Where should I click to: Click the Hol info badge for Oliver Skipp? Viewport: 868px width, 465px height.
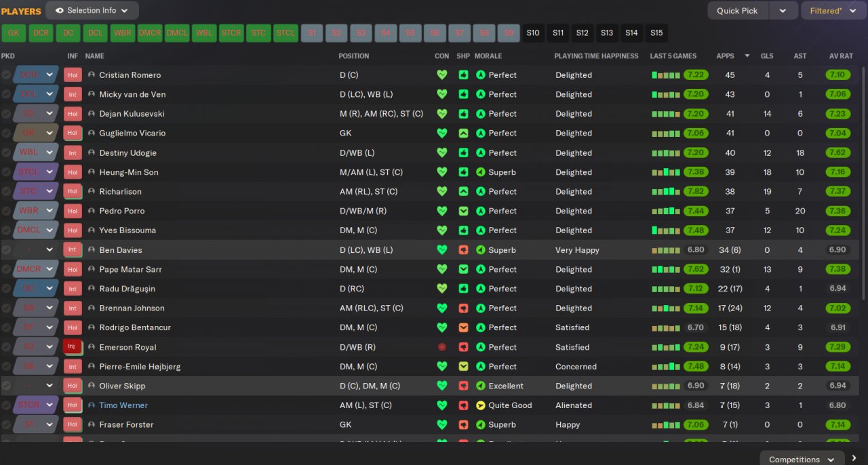point(73,386)
